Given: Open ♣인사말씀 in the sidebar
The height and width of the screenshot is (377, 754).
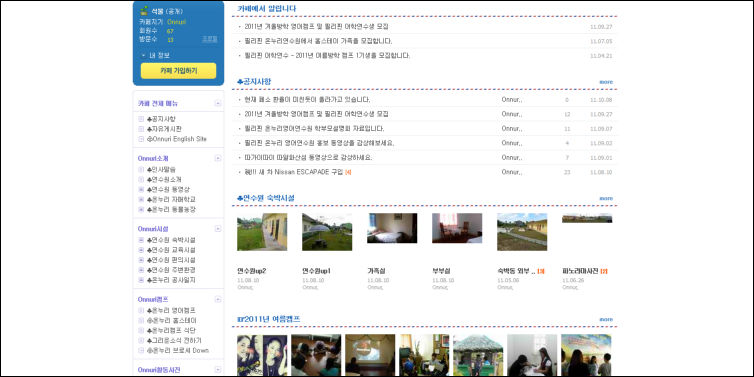Looking at the screenshot, I should (x=161, y=169).
